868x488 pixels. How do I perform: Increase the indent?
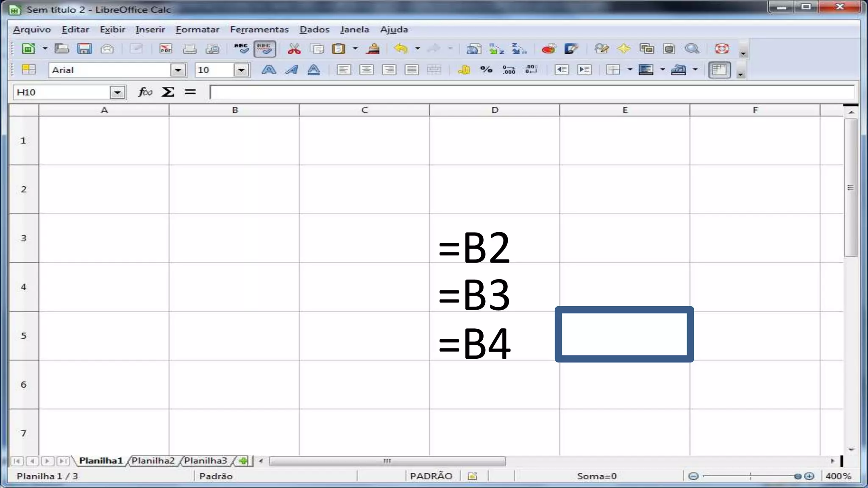pos(584,69)
